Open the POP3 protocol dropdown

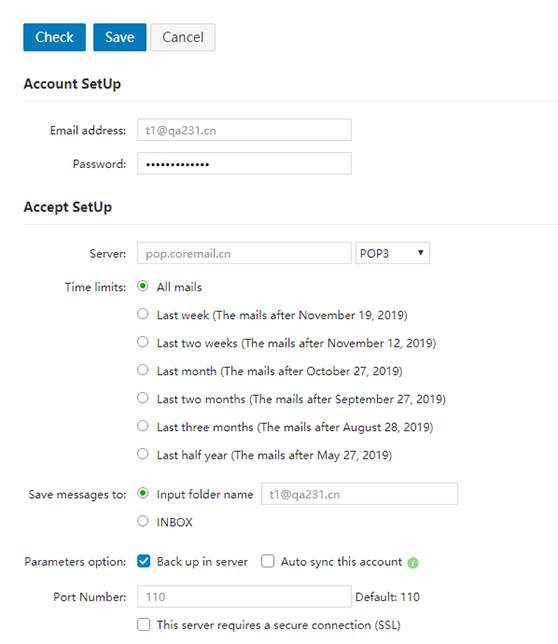click(393, 253)
